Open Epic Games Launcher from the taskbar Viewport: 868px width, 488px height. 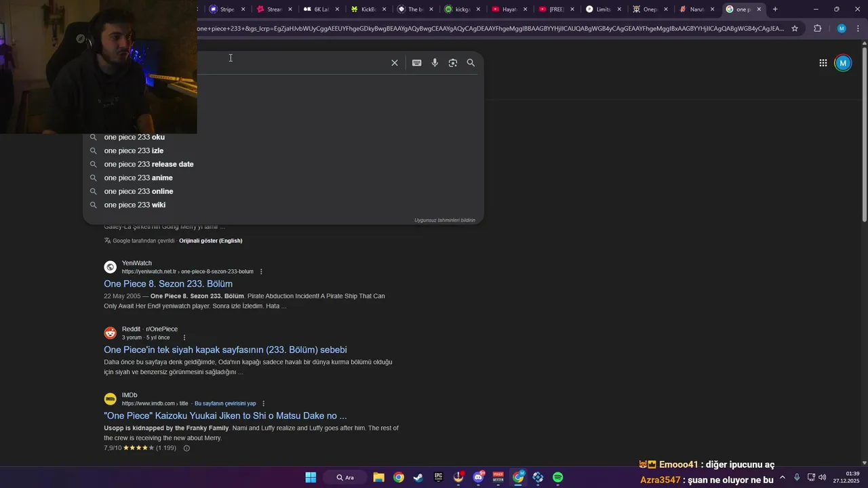coord(439,477)
